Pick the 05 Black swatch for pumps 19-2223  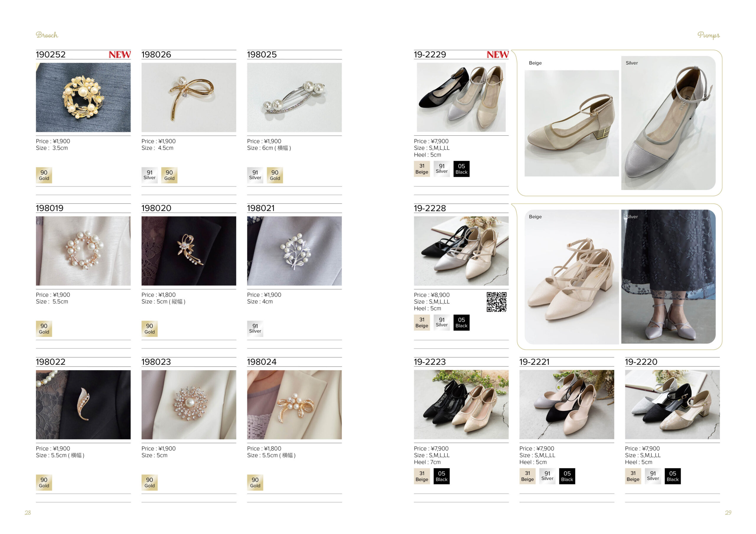coord(441,476)
